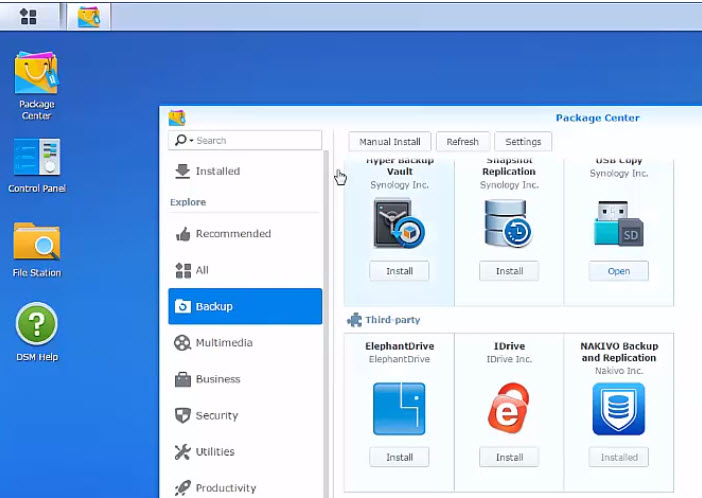702x498 pixels.
Task: Open Package Center Settings button
Action: click(523, 142)
